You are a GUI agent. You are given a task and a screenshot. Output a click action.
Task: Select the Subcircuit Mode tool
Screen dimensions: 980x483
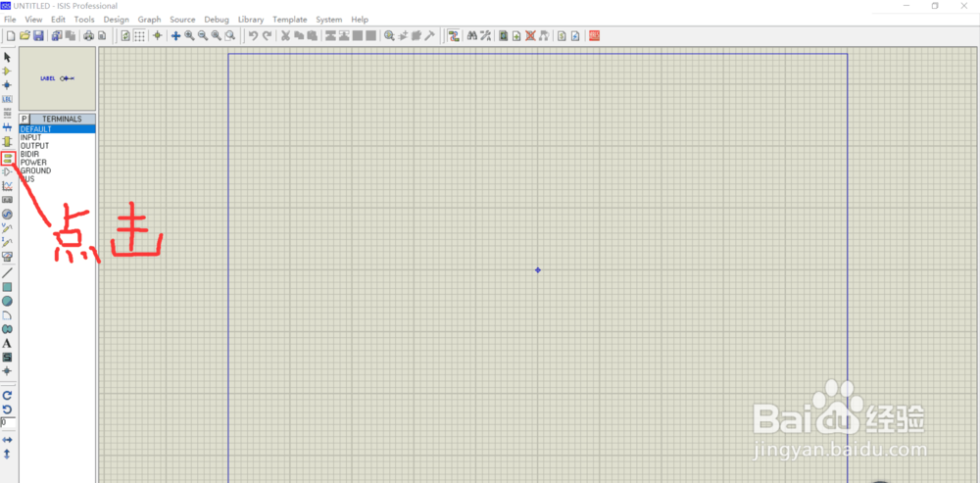pyautogui.click(x=8, y=142)
